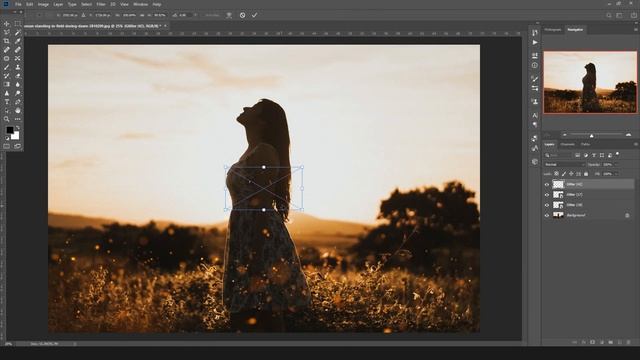640x360 pixels.
Task: Toggle Quick Mask mode
Action: coord(7,146)
